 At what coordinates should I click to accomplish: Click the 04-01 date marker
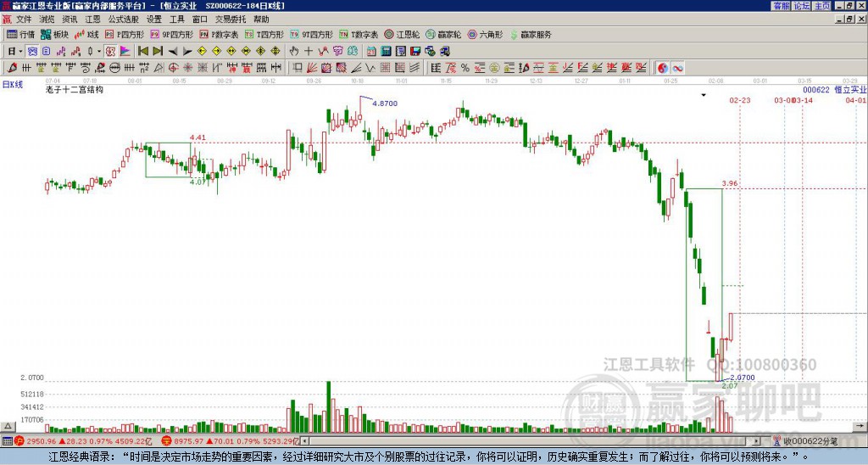tap(856, 100)
